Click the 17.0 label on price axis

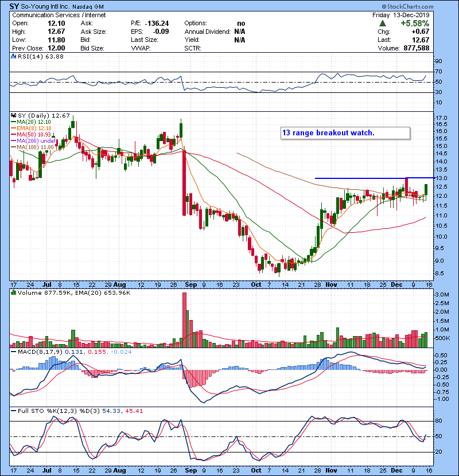click(x=441, y=118)
